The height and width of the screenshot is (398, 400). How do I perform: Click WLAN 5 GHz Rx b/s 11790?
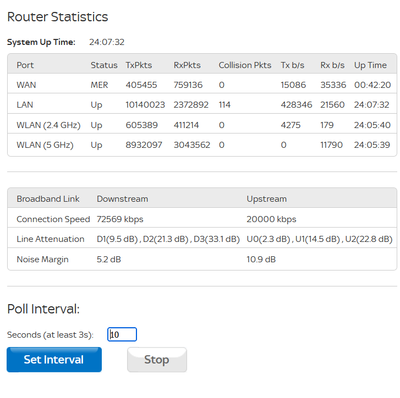(x=331, y=145)
